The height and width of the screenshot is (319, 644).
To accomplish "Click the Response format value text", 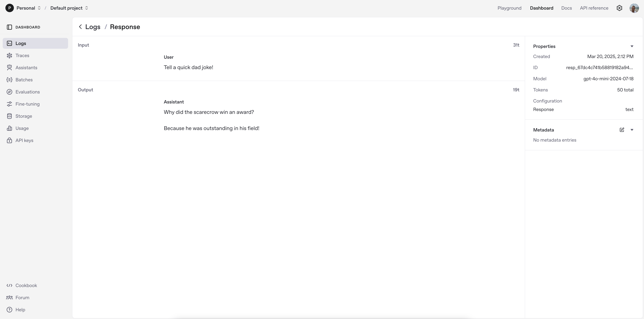I will pos(629,110).
